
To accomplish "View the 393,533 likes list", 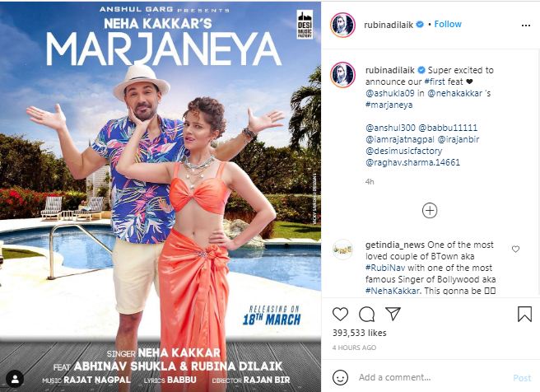I will pyautogui.click(x=359, y=333).
